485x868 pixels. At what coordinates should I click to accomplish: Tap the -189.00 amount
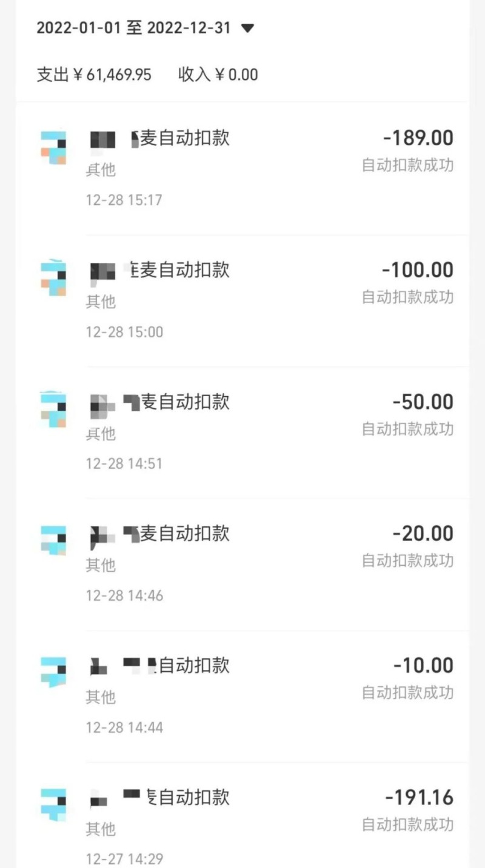coord(418,138)
